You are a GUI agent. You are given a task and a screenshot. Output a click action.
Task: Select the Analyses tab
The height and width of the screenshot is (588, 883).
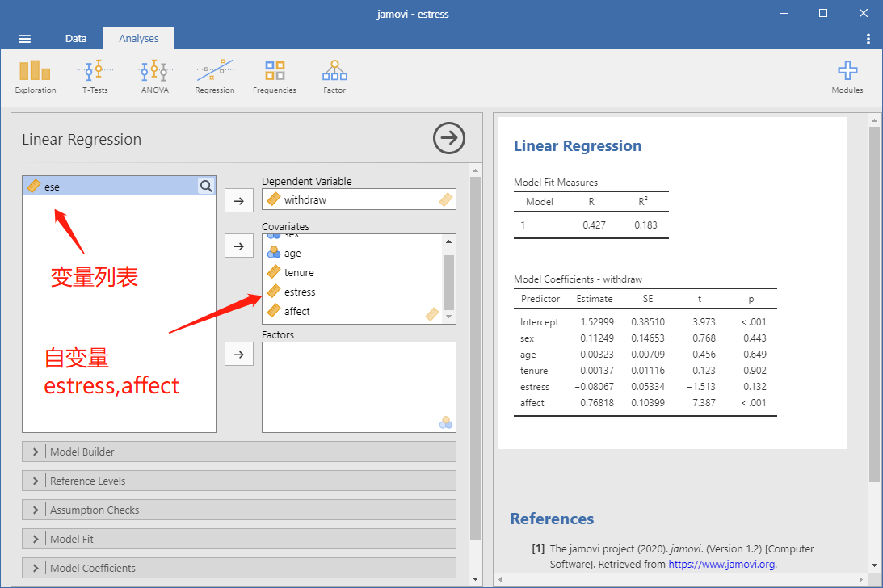coord(138,38)
